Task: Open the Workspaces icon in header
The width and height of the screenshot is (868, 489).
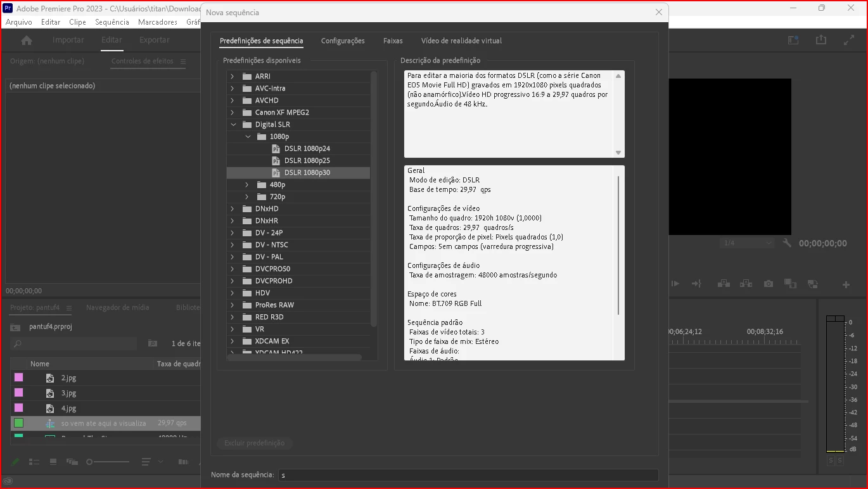Action: pos(793,40)
